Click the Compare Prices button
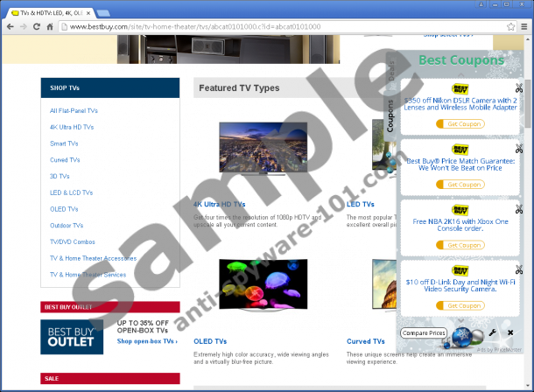 424,333
